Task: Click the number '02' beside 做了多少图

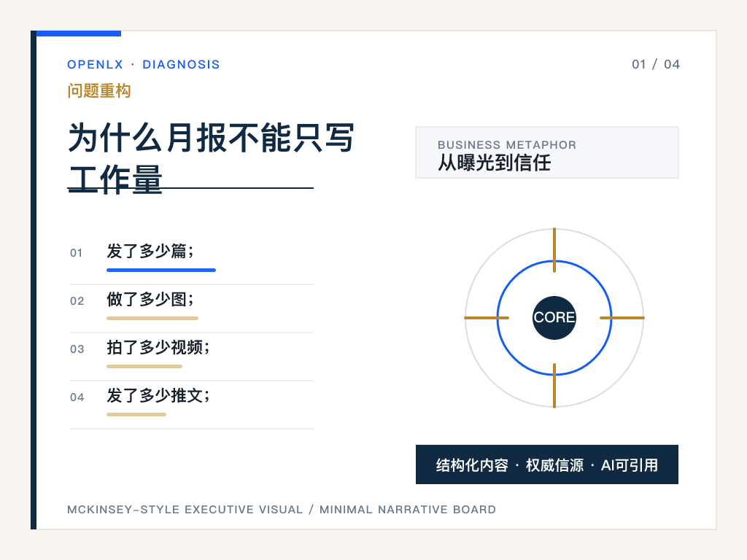Action: (x=77, y=301)
